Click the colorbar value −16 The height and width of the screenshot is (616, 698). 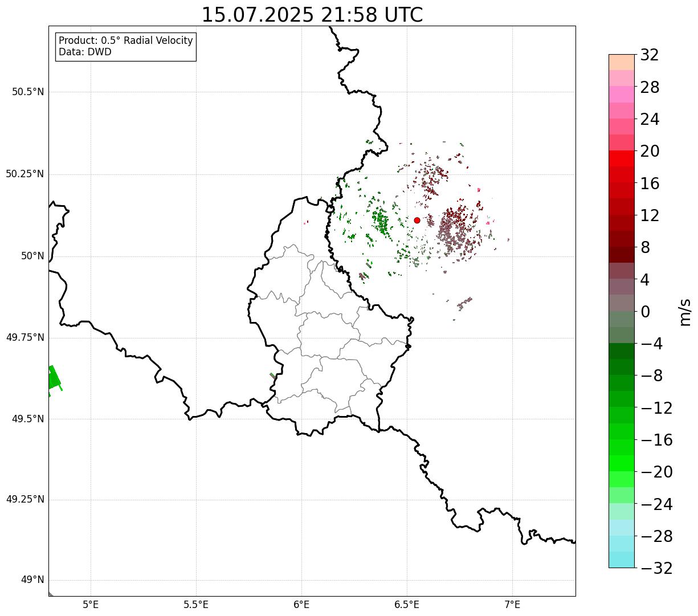pos(656,440)
